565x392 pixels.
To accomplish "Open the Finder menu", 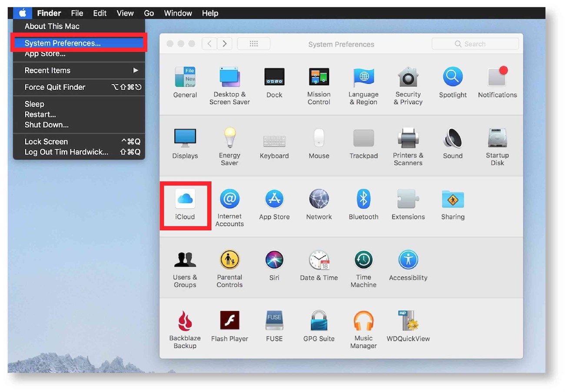I will click(x=49, y=13).
